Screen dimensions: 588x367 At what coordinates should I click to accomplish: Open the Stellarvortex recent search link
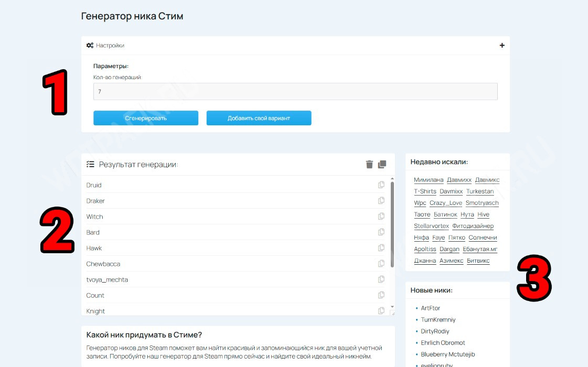click(431, 226)
